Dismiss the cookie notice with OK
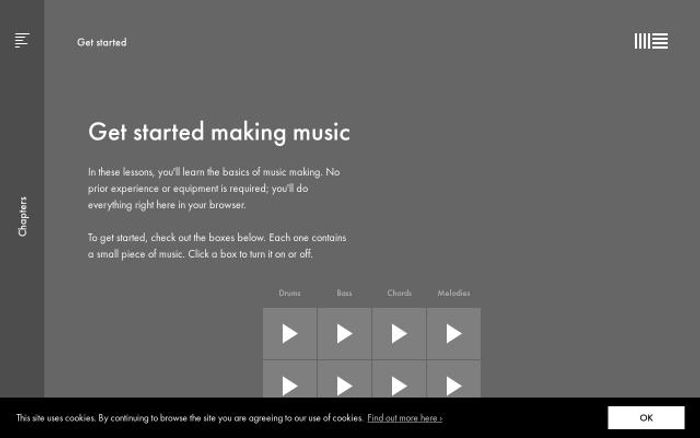The height and width of the screenshot is (438, 700). (646, 418)
